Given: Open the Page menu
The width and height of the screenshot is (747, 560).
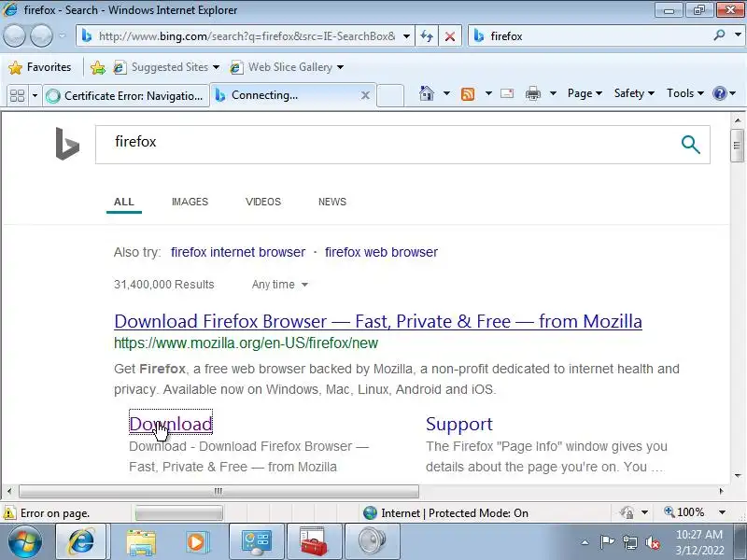Looking at the screenshot, I should click(x=585, y=93).
